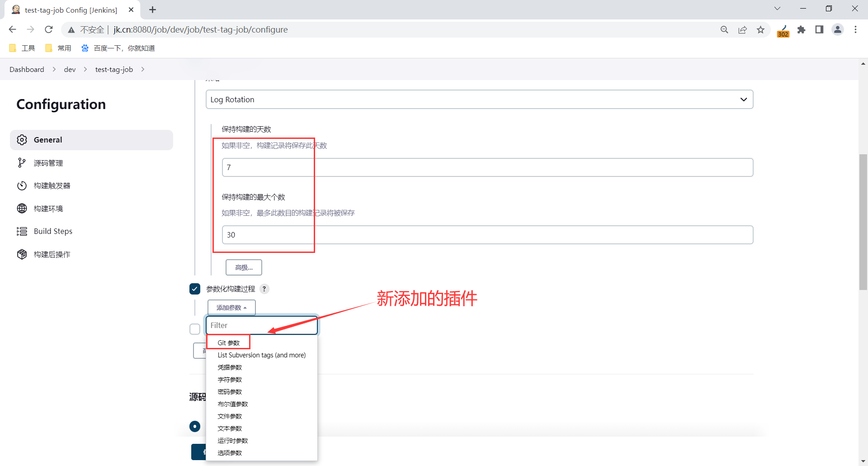Click the Build Steps list icon
This screenshot has height=466, width=868.
click(22, 231)
